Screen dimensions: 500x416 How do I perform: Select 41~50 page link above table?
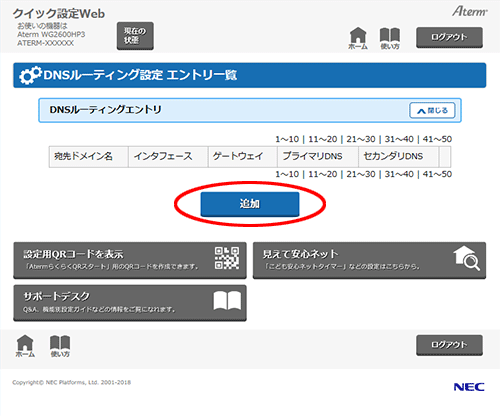click(x=437, y=139)
